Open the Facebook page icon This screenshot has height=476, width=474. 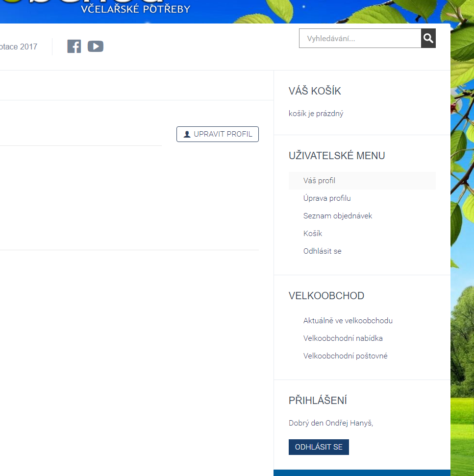pyautogui.click(x=74, y=47)
